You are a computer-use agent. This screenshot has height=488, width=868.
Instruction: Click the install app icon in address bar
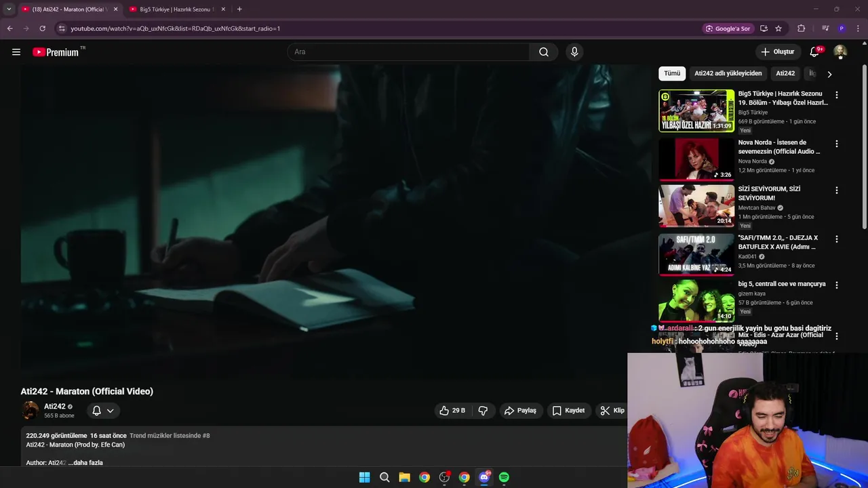(x=764, y=28)
